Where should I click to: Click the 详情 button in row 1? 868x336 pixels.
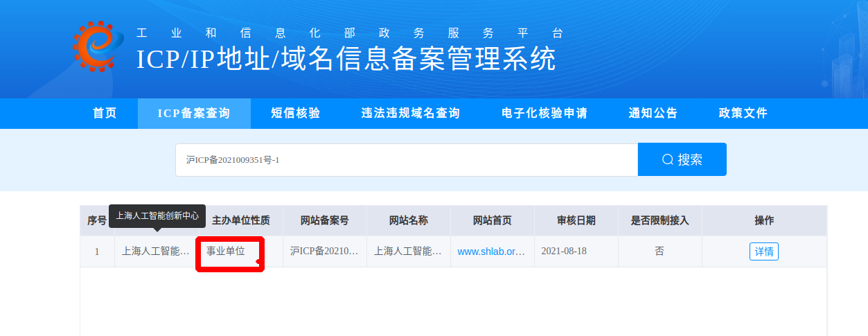(764, 251)
